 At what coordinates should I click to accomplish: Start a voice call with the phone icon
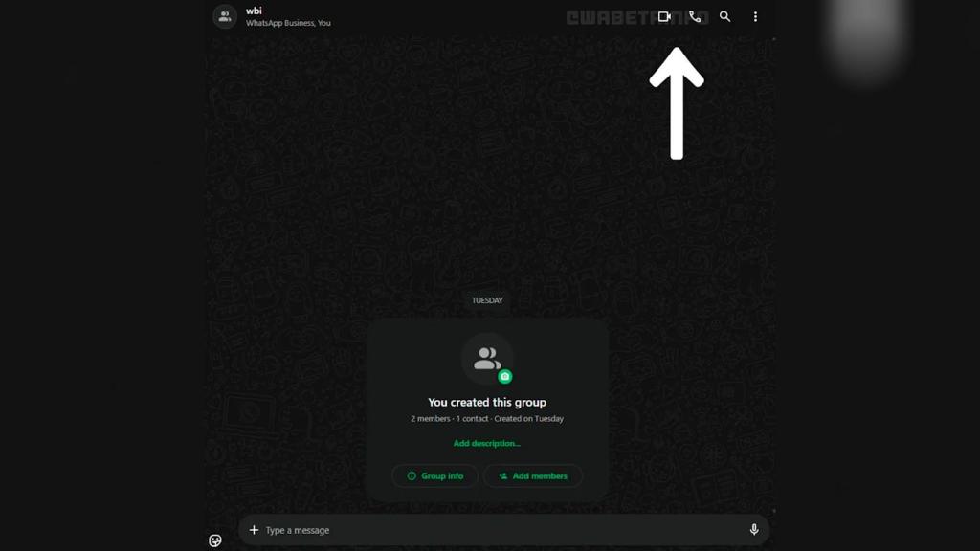coord(695,17)
